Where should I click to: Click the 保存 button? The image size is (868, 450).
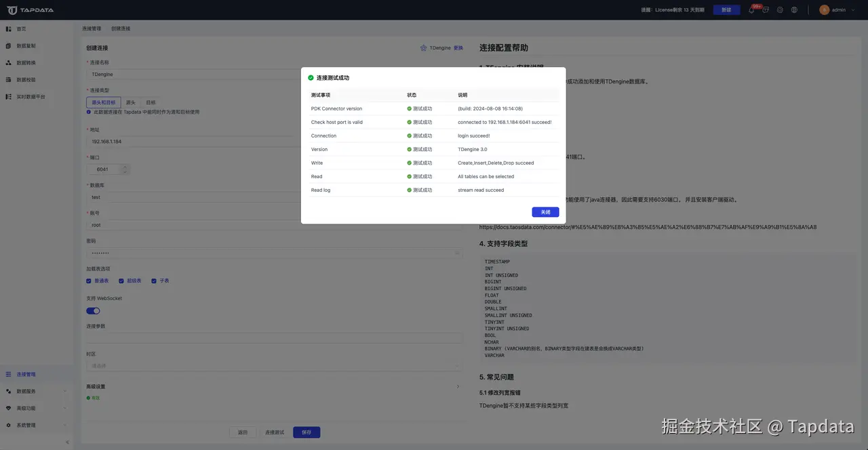[x=307, y=432]
